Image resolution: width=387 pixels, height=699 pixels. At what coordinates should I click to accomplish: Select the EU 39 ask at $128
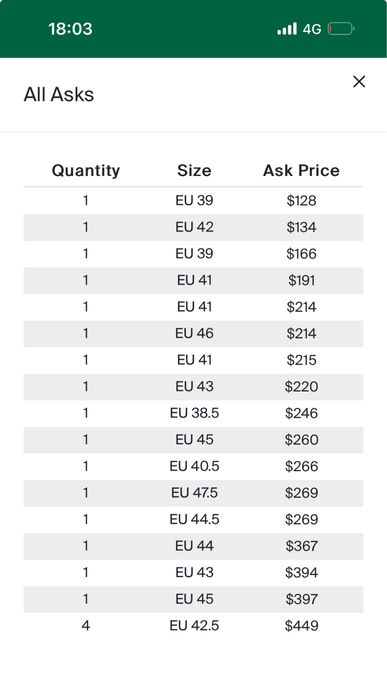[194, 201]
